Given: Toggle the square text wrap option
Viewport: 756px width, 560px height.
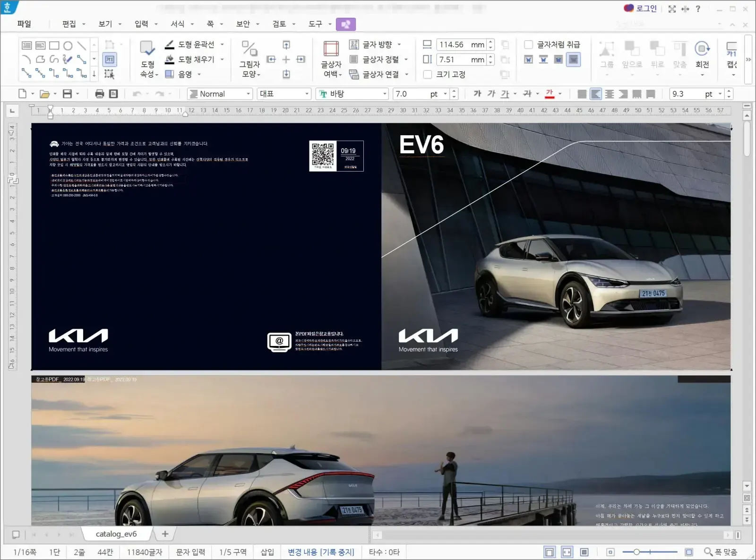Looking at the screenshot, I should click(x=529, y=60).
